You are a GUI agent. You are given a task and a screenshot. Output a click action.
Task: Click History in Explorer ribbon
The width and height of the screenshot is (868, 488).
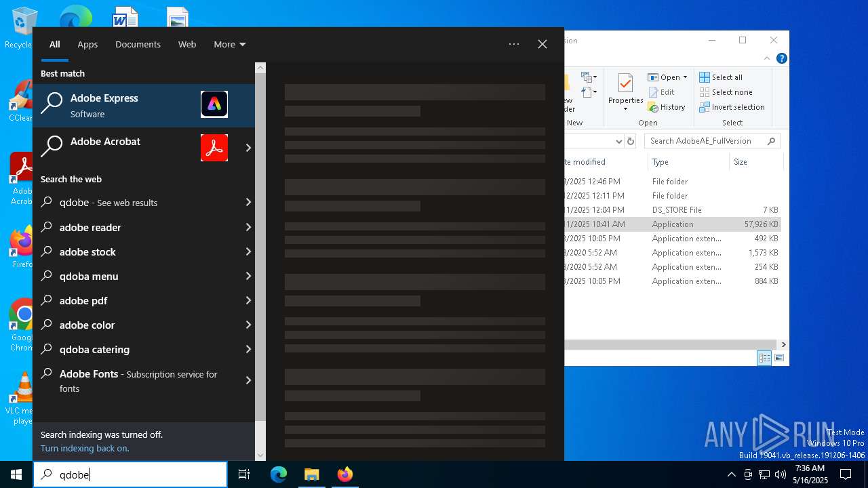(x=667, y=107)
